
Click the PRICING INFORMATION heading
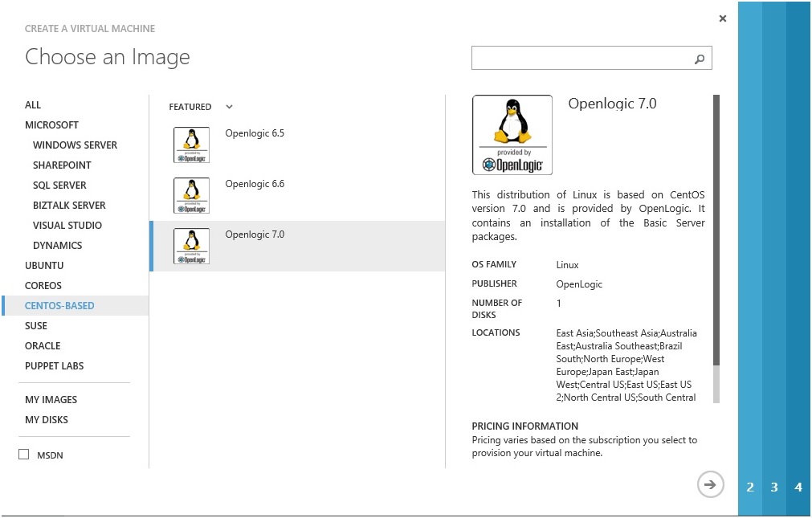click(x=524, y=426)
